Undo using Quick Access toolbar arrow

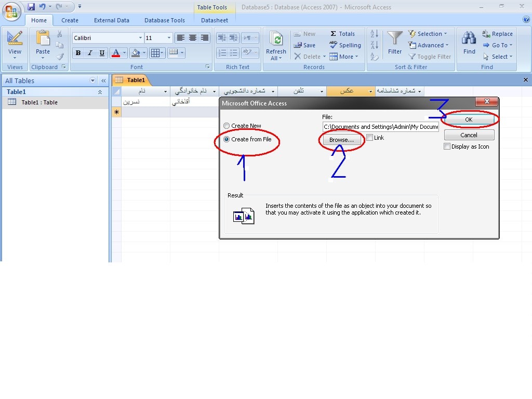(42, 6)
